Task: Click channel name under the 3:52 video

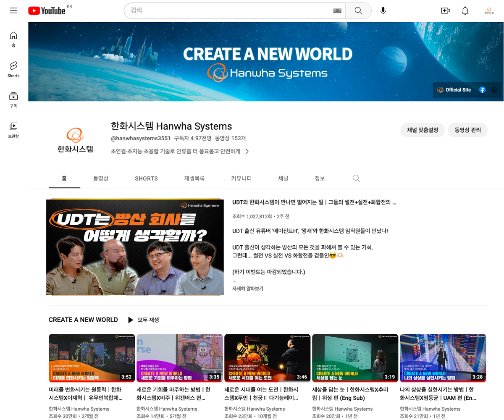Action: pyautogui.click(x=79, y=409)
